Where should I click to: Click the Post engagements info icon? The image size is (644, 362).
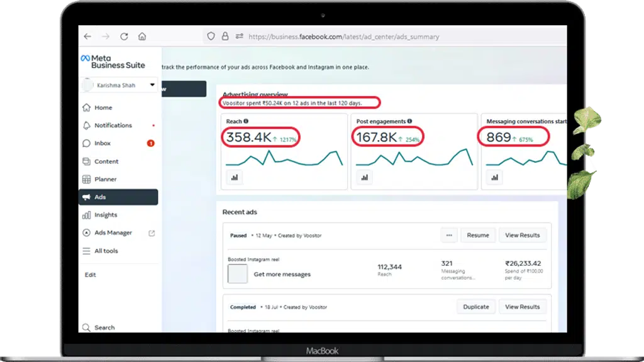[409, 121]
